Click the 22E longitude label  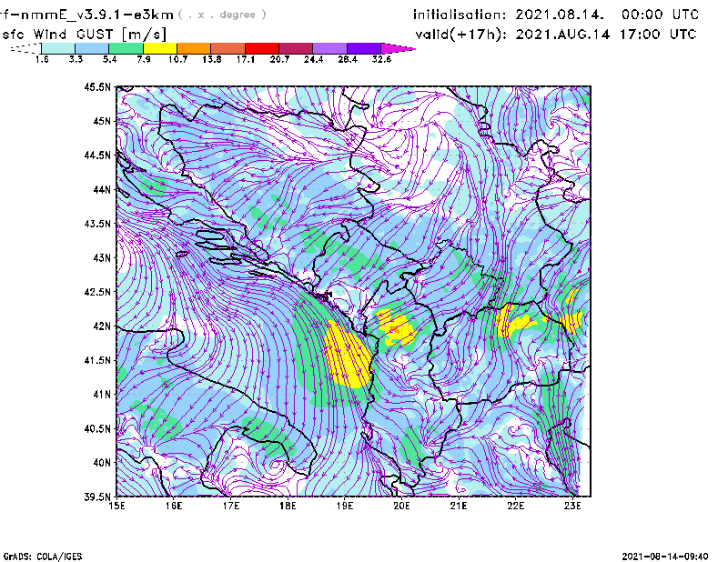coord(515,506)
